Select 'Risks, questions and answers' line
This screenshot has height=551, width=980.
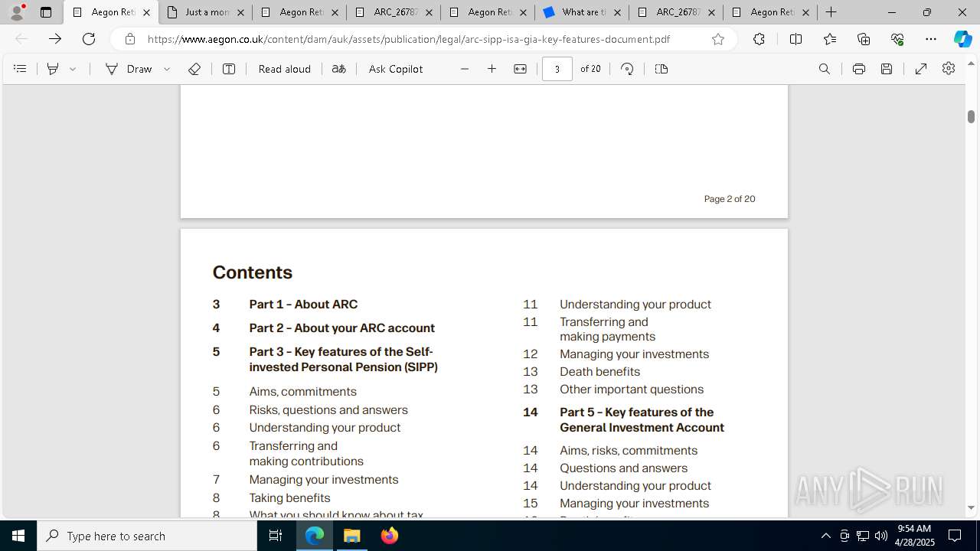tap(328, 410)
